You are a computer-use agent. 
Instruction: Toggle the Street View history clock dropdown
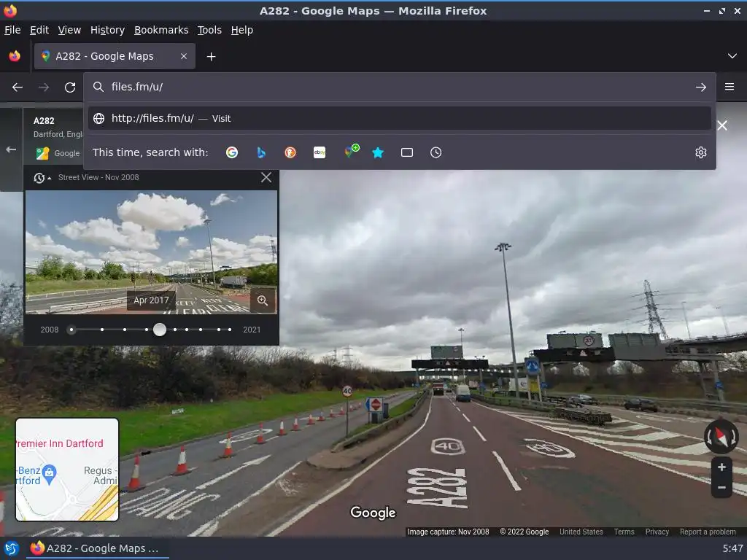coord(42,178)
